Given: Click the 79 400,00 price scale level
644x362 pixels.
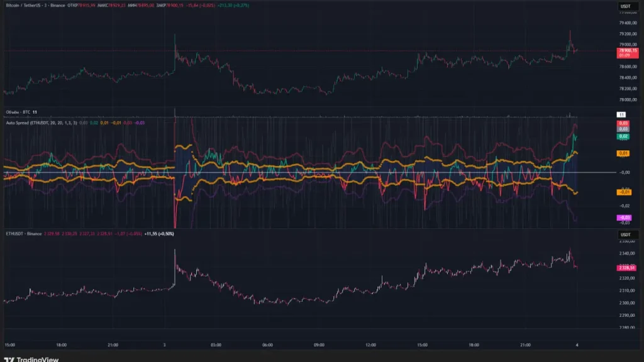Looking at the screenshot, I should tap(628, 23).
